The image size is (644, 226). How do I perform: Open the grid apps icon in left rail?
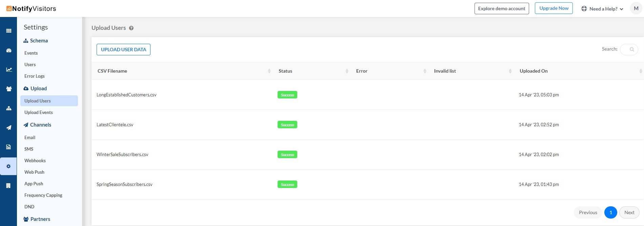point(9,31)
